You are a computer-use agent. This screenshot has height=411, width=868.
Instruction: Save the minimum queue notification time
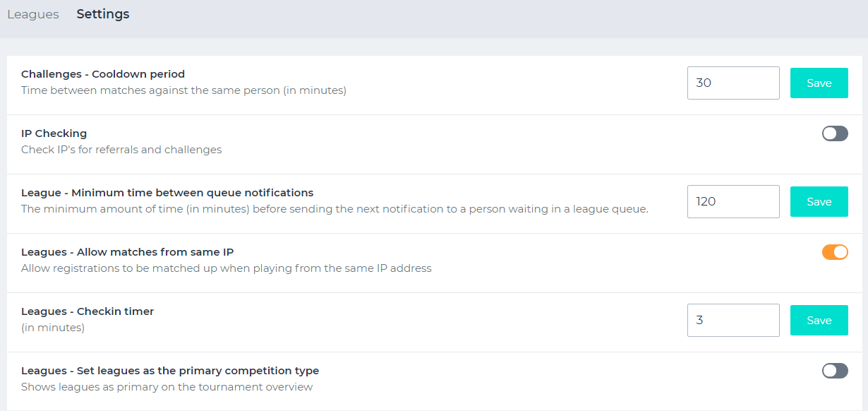(819, 201)
